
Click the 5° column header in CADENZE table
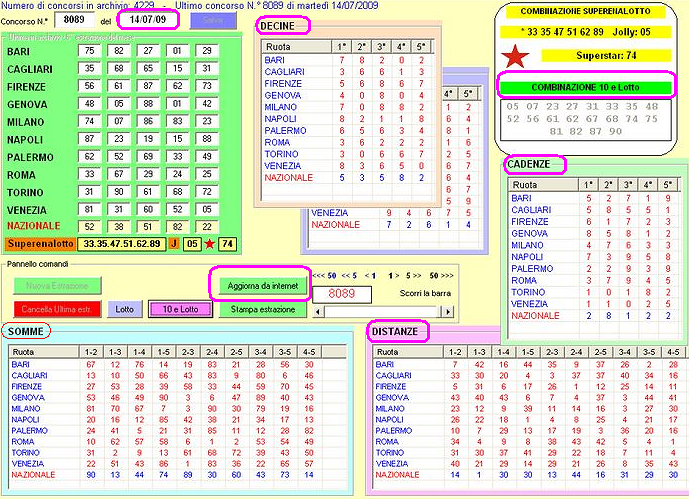(668, 185)
